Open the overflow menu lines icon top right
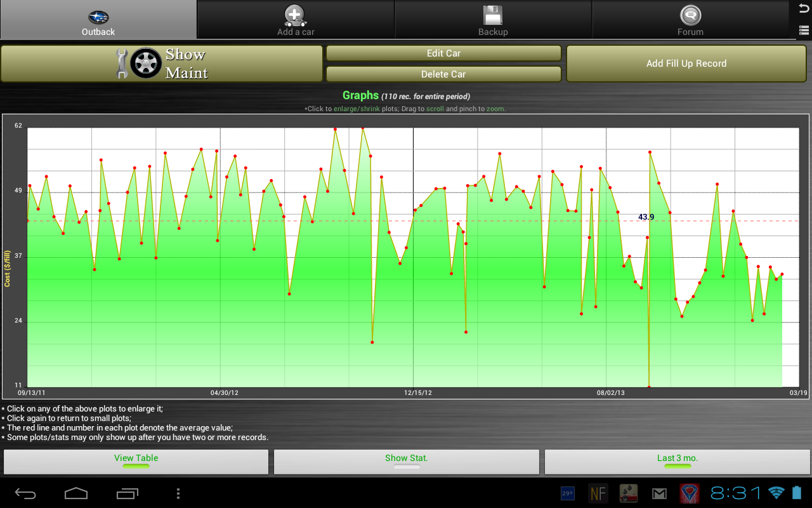The width and height of the screenshot is (812, 508). tap(804, 29)
